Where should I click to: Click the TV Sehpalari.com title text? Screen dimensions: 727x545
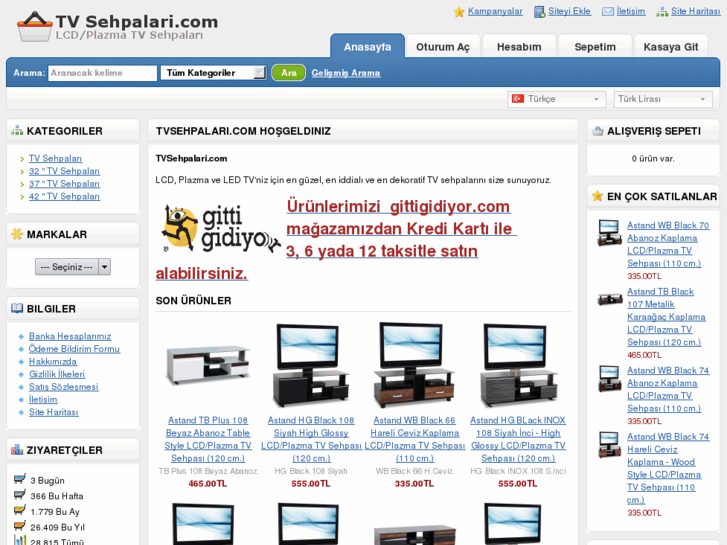(137, 21)
